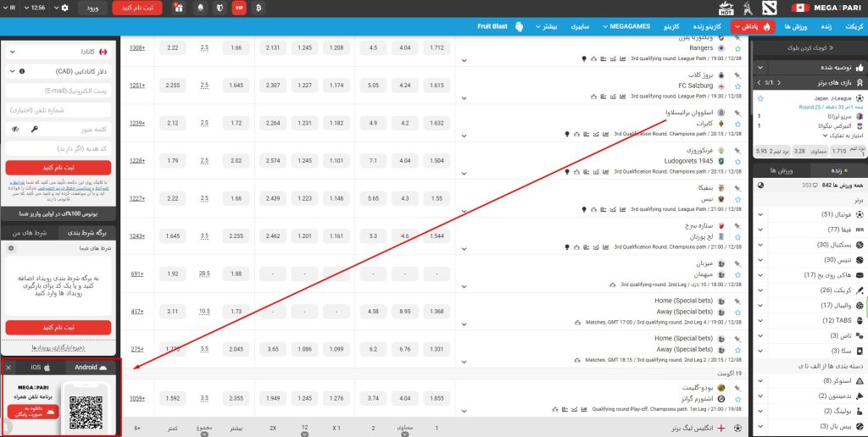
Task: Click the QR code for mobile app
Action: coord(86,411)
